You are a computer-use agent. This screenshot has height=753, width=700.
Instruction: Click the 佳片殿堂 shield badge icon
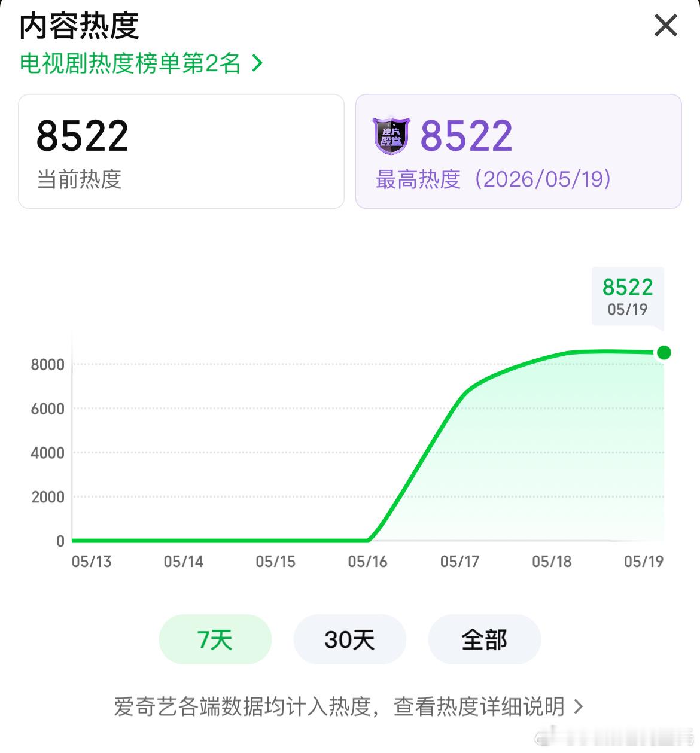click(391, 136)
